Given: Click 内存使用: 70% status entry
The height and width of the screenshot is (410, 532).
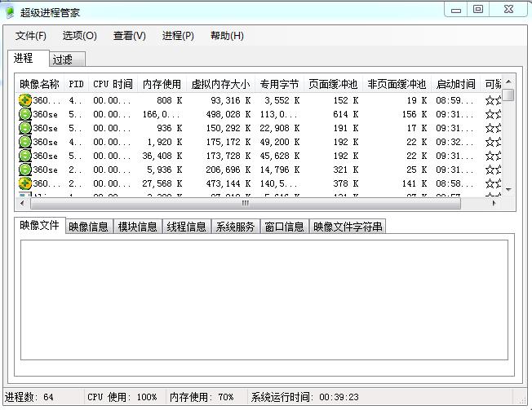Looking at the screenshot, I should coord(202,397).
